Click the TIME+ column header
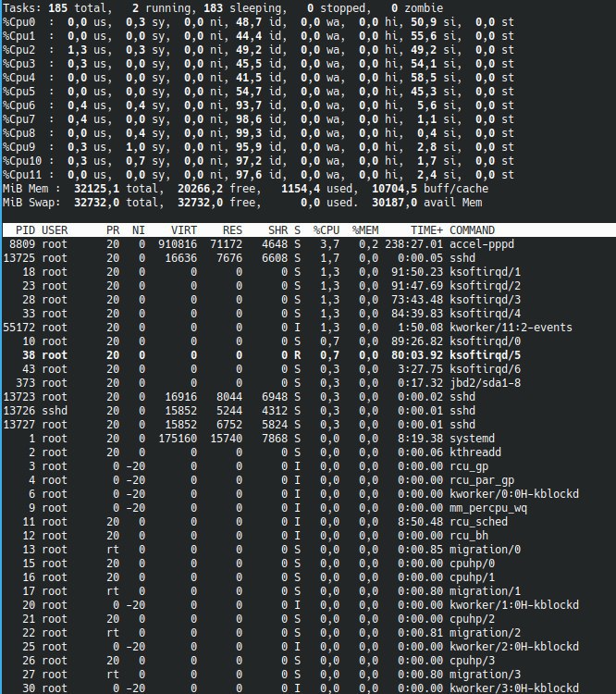 (x=426, y=230)
